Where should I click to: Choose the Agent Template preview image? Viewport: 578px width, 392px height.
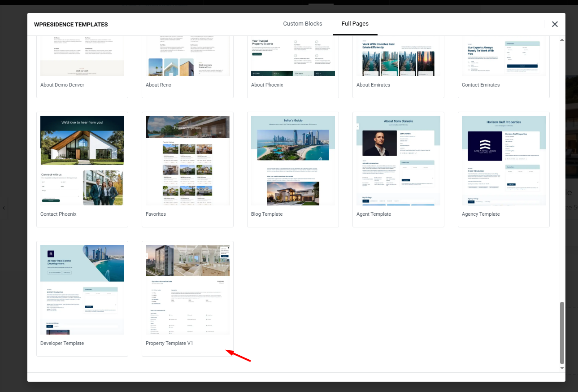tap(398, 161)
